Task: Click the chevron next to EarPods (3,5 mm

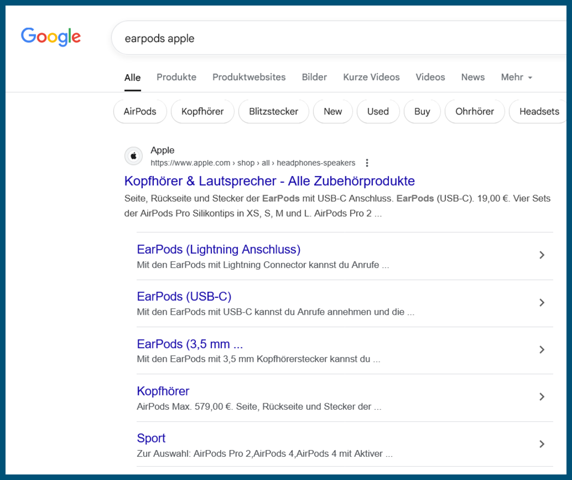Action: pyautogui.click(x=542, y=349)
